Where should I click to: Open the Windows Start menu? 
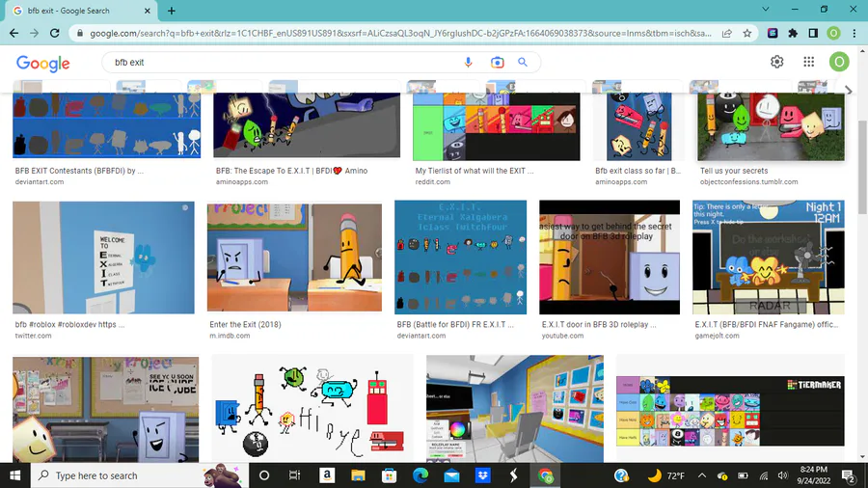(x=14, y=475)
